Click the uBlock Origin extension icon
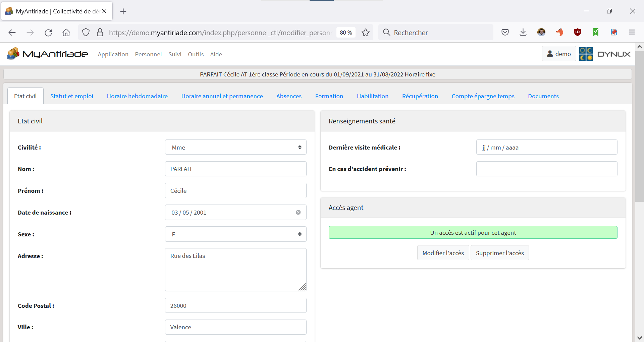 (x=578, y=32)
